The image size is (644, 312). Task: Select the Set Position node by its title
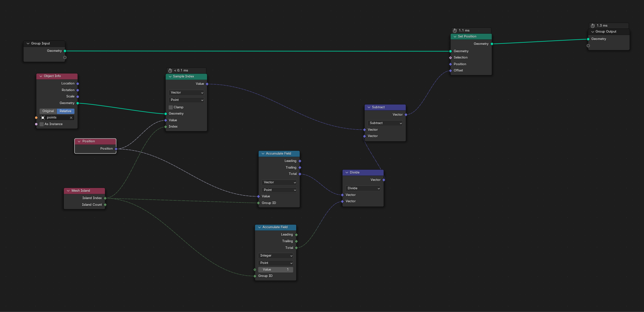(467, 36)
